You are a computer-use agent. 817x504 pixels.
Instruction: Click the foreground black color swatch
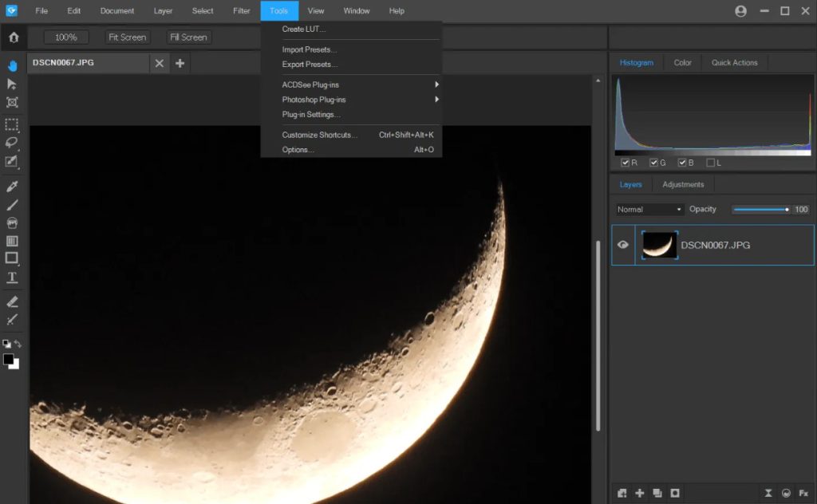[8, 359]
